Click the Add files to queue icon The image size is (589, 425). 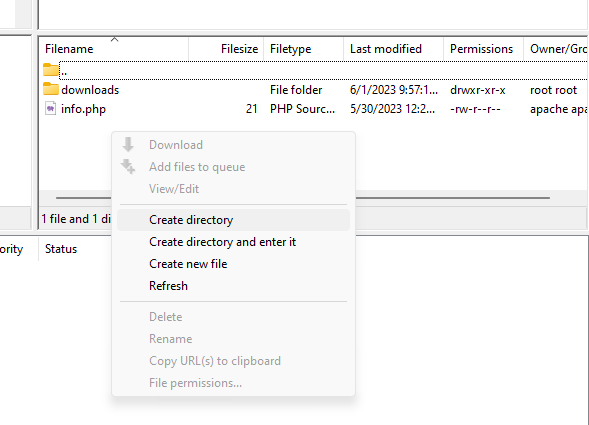128,166
